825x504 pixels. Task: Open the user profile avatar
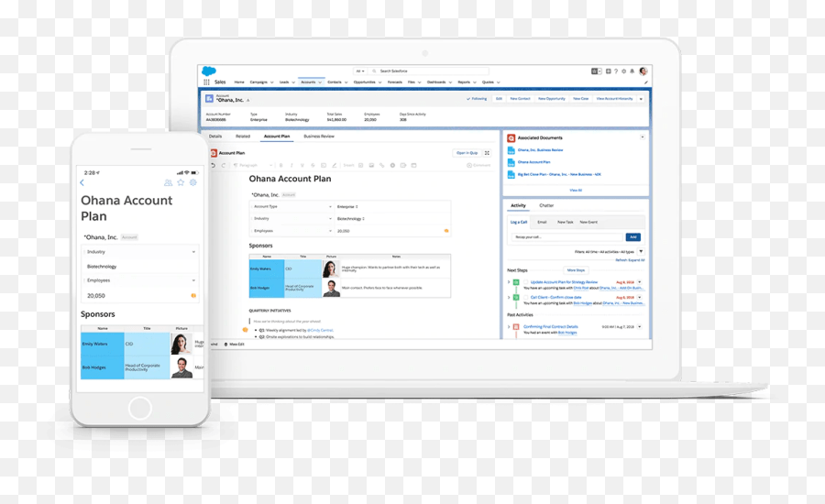643,71
